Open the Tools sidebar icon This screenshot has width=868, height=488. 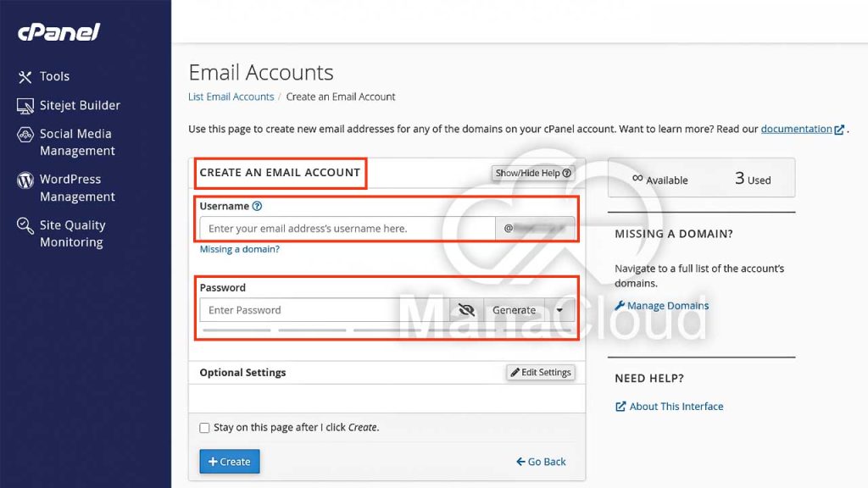pos(25,77)
